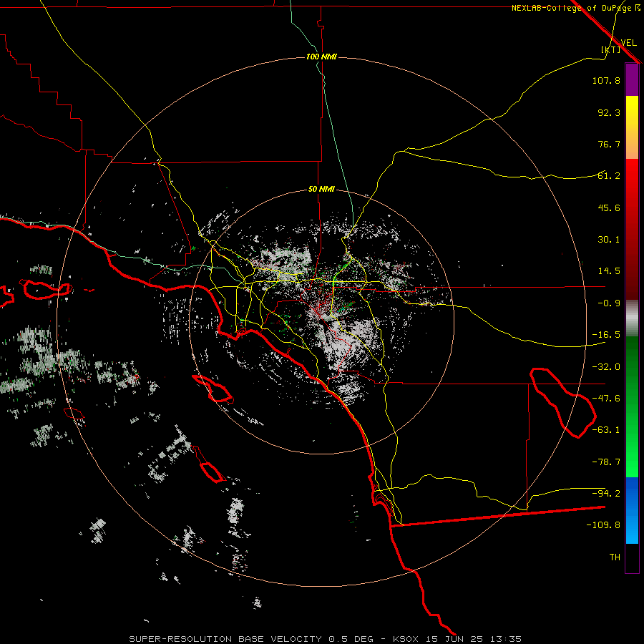
Task: Click the KSOX station identifier in the caption
Action: [x=406, y=639]
